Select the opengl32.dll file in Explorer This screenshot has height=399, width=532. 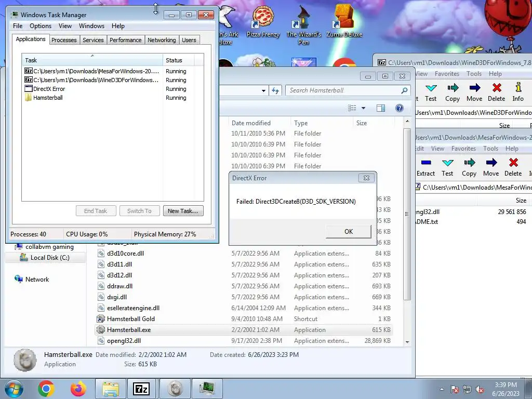[x=244, y=341]
